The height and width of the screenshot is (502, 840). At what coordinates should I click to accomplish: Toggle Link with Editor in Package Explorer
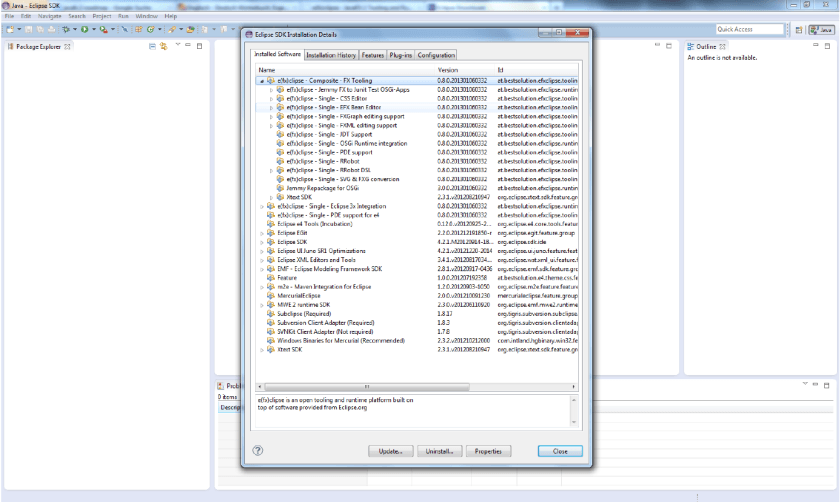pos(163,47)
